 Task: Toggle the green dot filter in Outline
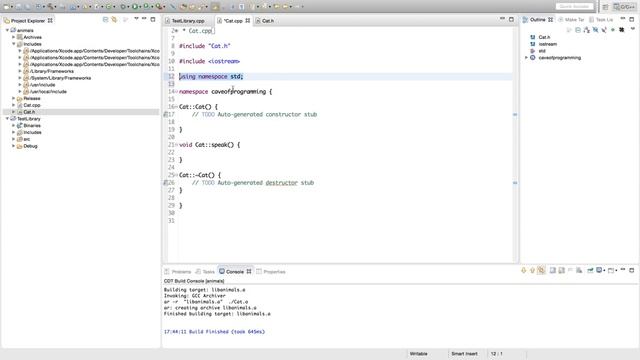click(x=613, y=30)
